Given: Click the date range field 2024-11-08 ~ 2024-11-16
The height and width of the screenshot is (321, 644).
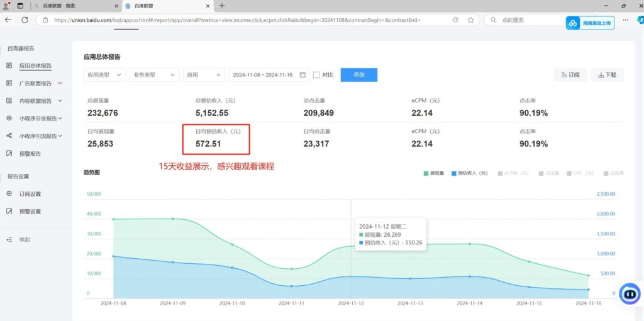Looking at the screenshot, I should tap(269, 75).
